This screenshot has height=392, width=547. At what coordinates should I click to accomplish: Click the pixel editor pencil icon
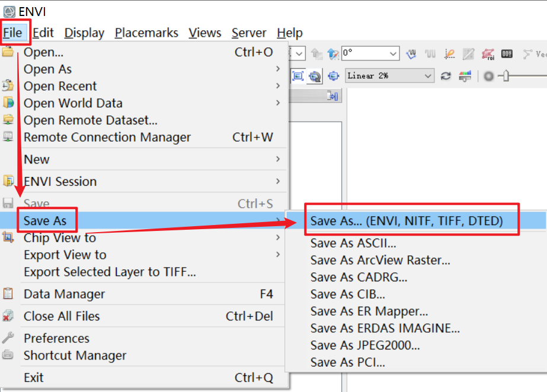pos(469,54)
